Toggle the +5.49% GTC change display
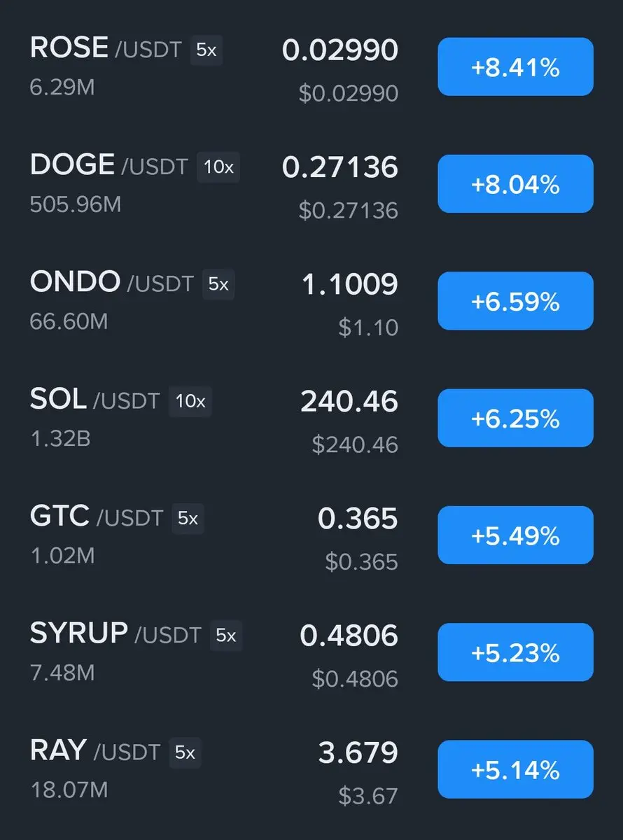 click(x=515, y=535)
